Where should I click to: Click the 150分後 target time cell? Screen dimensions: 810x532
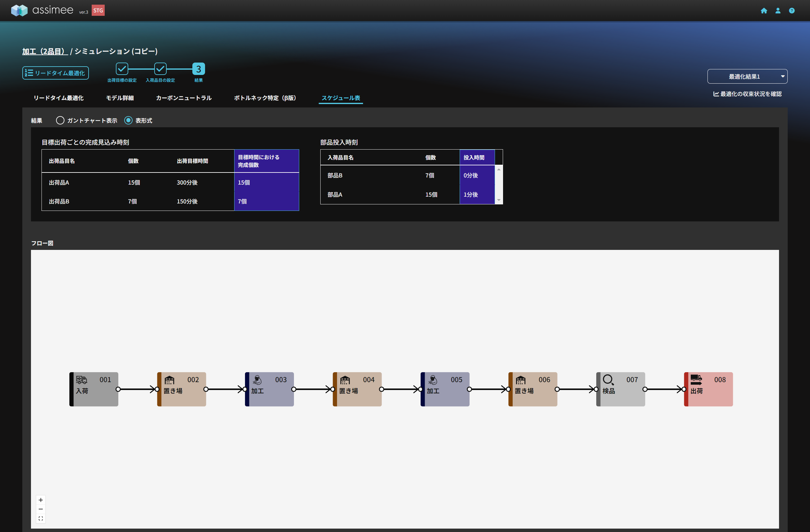tap(187, 201)
